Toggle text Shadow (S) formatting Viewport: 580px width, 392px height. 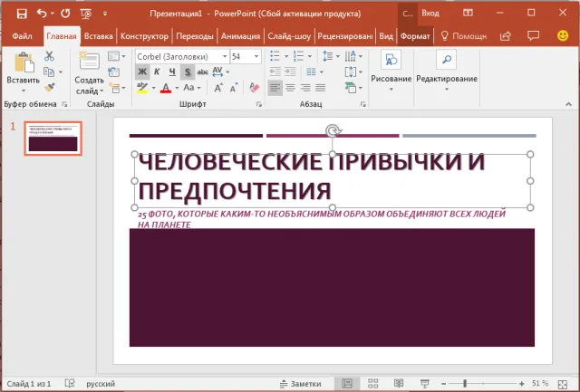click(188, 72)
